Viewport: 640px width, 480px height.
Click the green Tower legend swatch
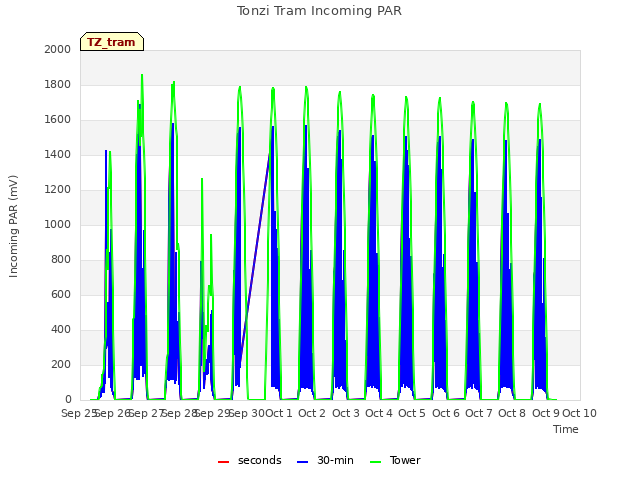[375, 462]
